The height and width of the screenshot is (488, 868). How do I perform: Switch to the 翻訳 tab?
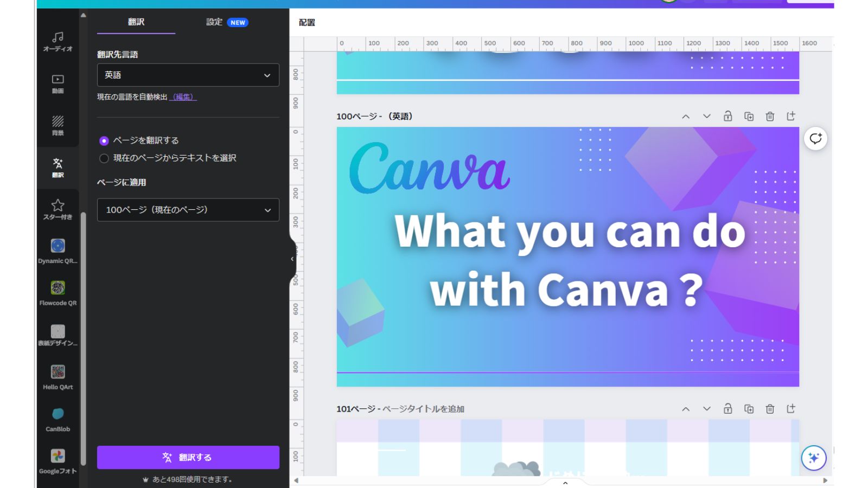[136, 22]
